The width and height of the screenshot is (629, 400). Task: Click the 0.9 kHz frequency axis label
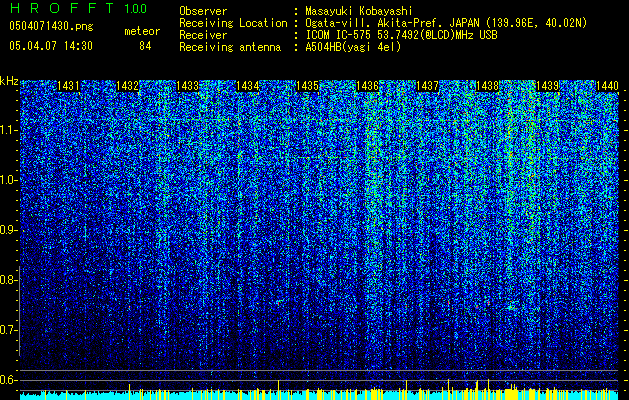click(x=8, y=230)
